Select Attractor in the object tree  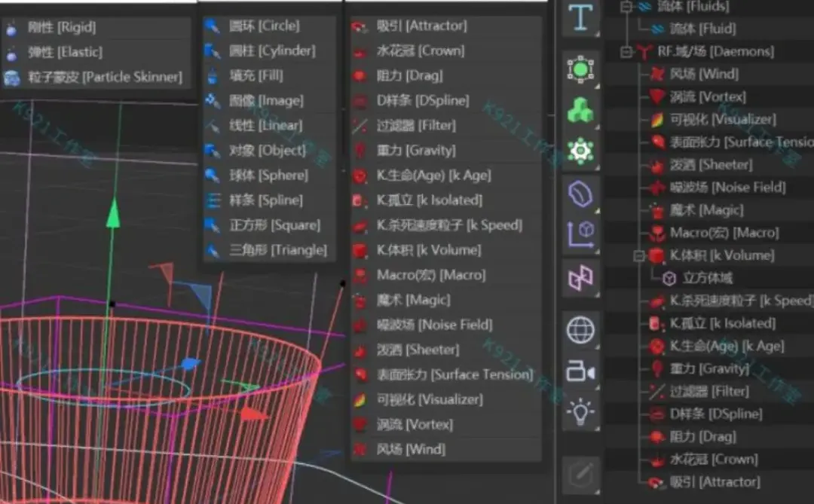click(x=715, y=481)
